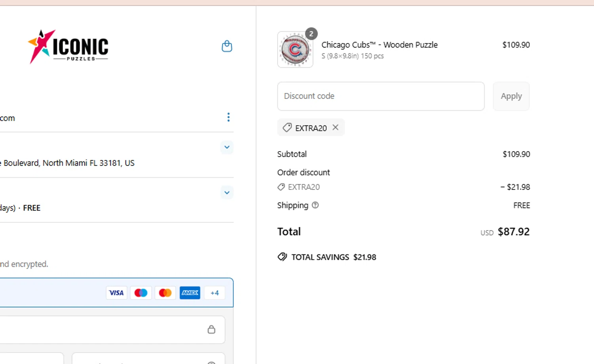Click the total $87.92 amount
594x364 pixels.
[x=514, y=231]
